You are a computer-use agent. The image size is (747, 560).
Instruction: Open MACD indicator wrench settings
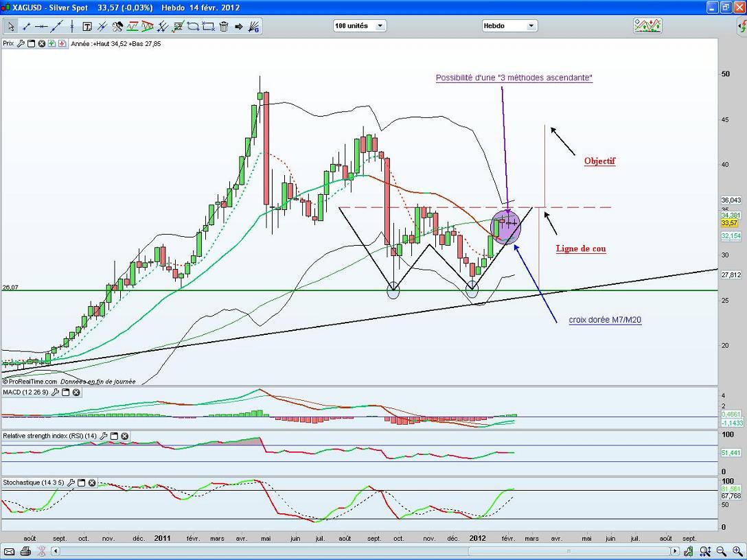click(x=54, y=393)
